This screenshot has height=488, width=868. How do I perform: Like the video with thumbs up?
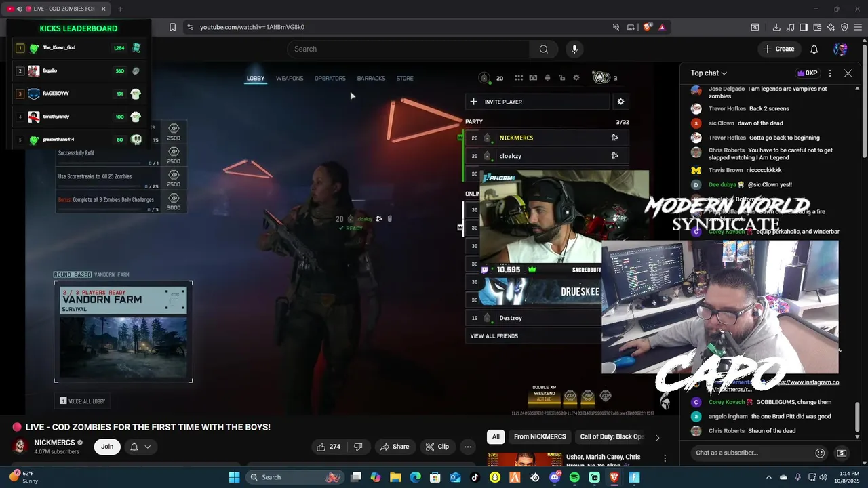tap(328, 447)
